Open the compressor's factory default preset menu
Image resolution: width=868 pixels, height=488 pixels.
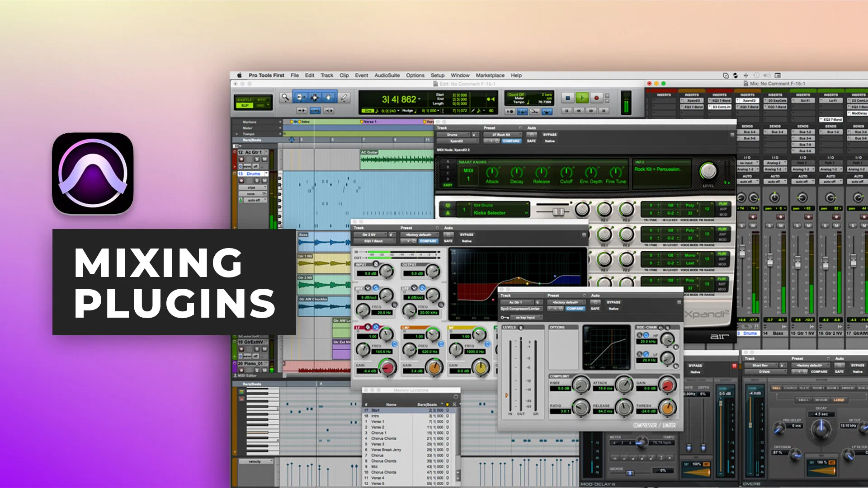(566, 302)
